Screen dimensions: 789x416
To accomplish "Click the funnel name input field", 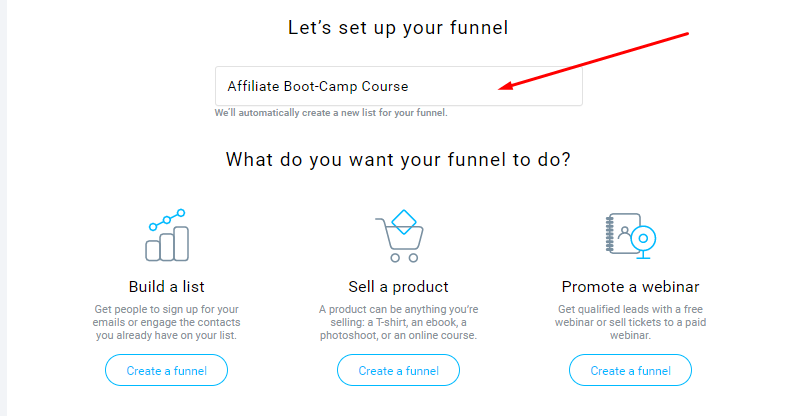I will click(398, 86).
